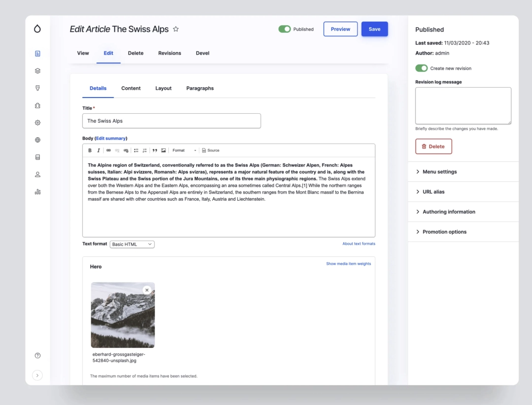The width and height of the screenshot is (532, 405).
Task: Open the Structure layers icon in sidebar
Action: point(37,71)
